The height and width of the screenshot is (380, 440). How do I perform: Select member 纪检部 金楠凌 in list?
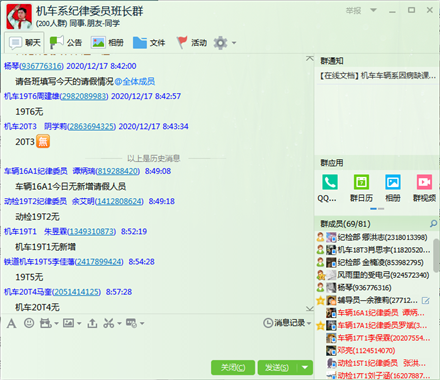pyautogui.click(x=377, y=262)
